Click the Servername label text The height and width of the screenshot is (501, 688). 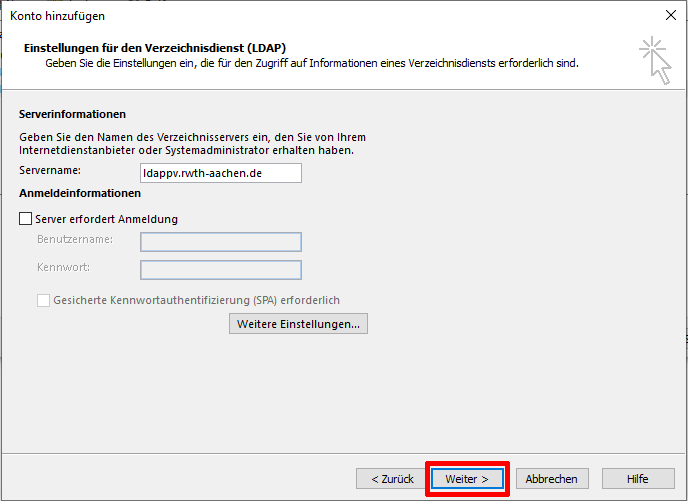pos(48,173)
